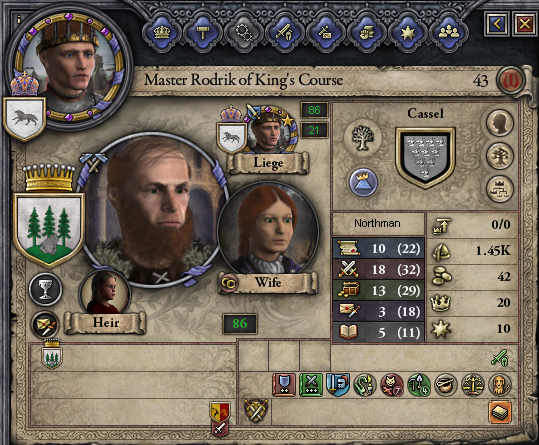Select the star-shaped tab in the top bar

(x=407, y=33)
